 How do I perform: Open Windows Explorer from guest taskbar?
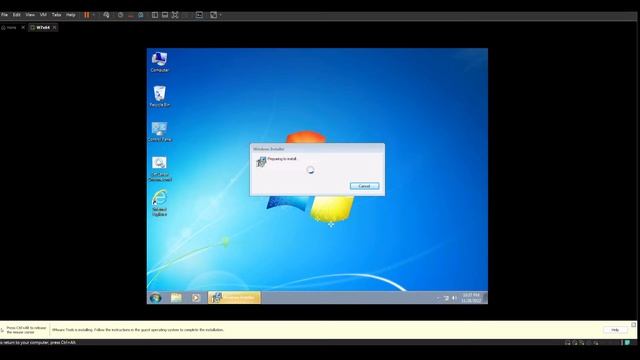click(176, 298)
